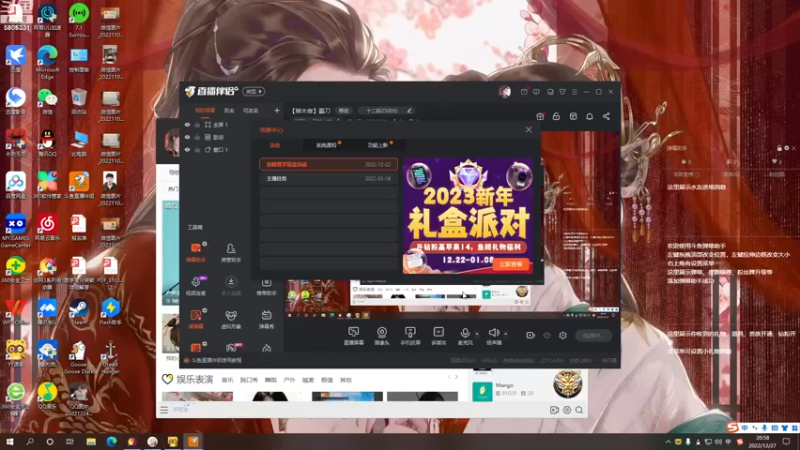Screen dimensions: 800x450
Task: Click the 2023 新年礼盒派对 banner image
Action: pyautogui.click(x=468, y=215)
